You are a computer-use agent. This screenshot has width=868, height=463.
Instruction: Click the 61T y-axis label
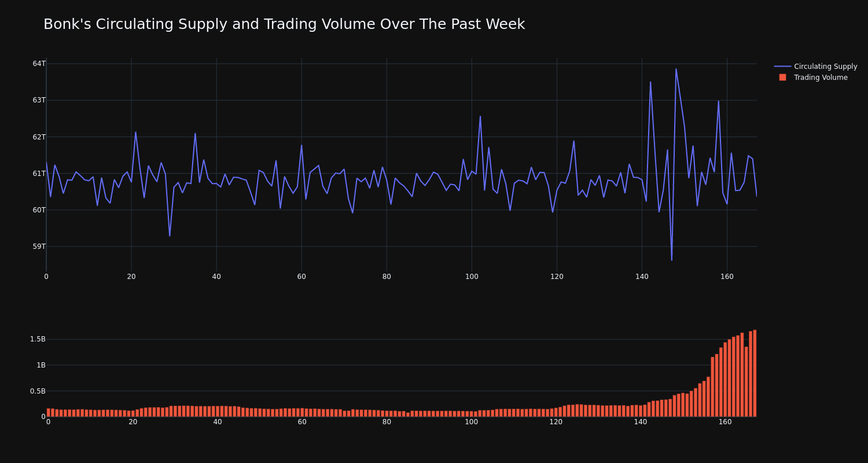click(39, 174)
